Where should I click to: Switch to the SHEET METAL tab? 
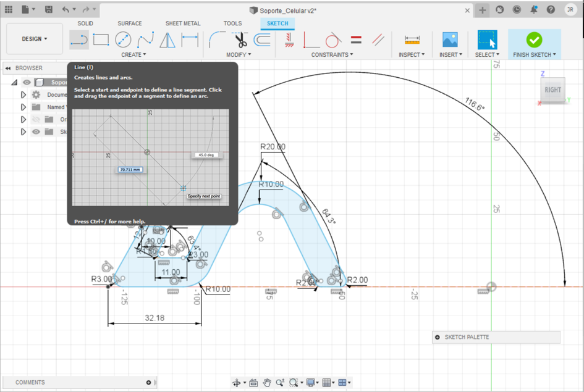point(183,23)
